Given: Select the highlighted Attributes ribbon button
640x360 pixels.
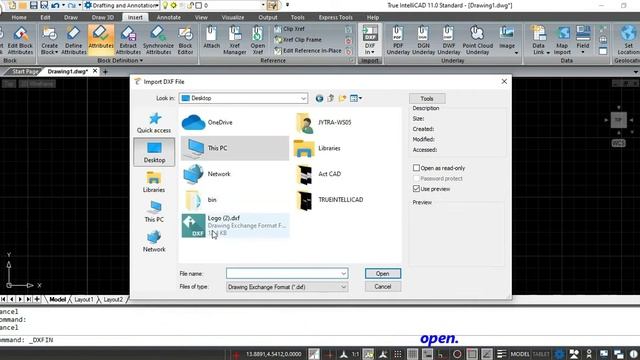Looking at the screenshot, I should 101,39.
